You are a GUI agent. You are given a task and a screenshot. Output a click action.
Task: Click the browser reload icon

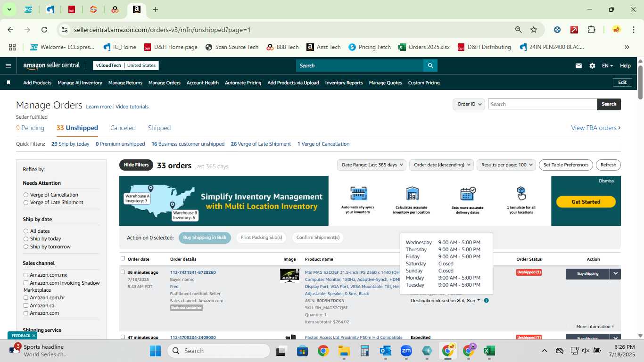tap(44, 30)
